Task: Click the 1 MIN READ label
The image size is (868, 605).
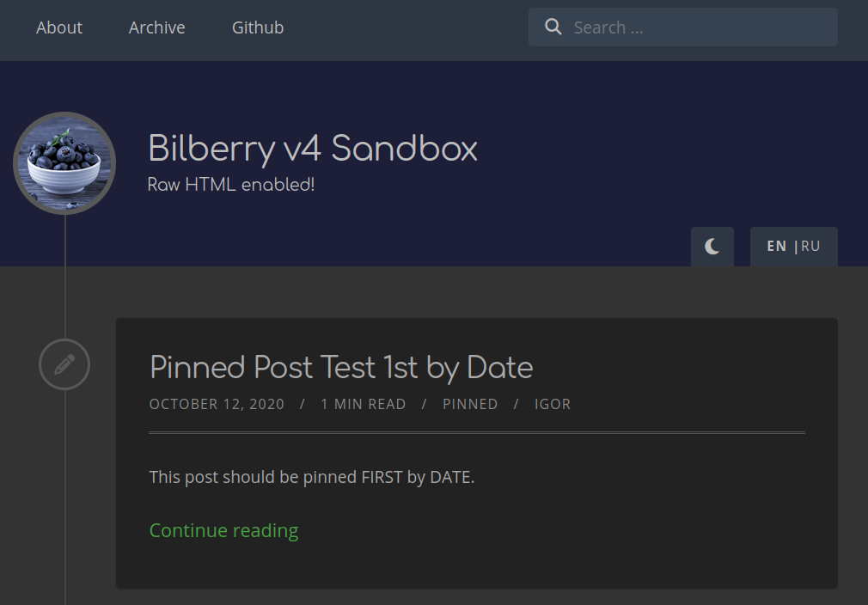Action: click(364, 404)
